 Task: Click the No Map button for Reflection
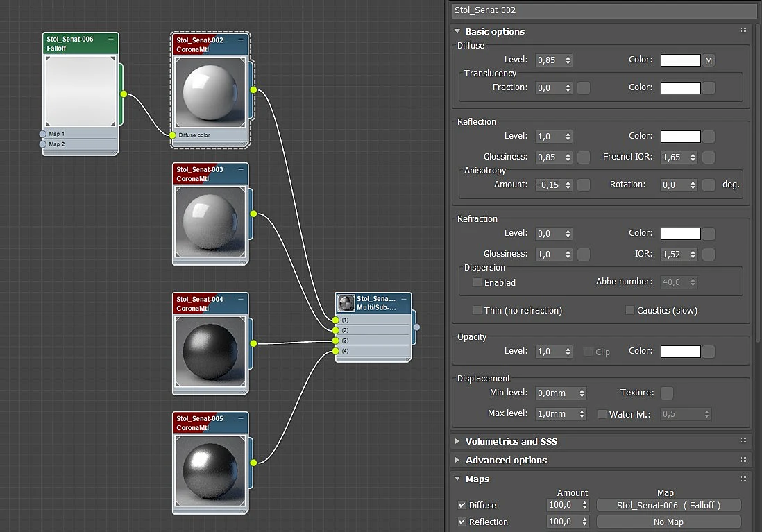click(x=668, y=522)
